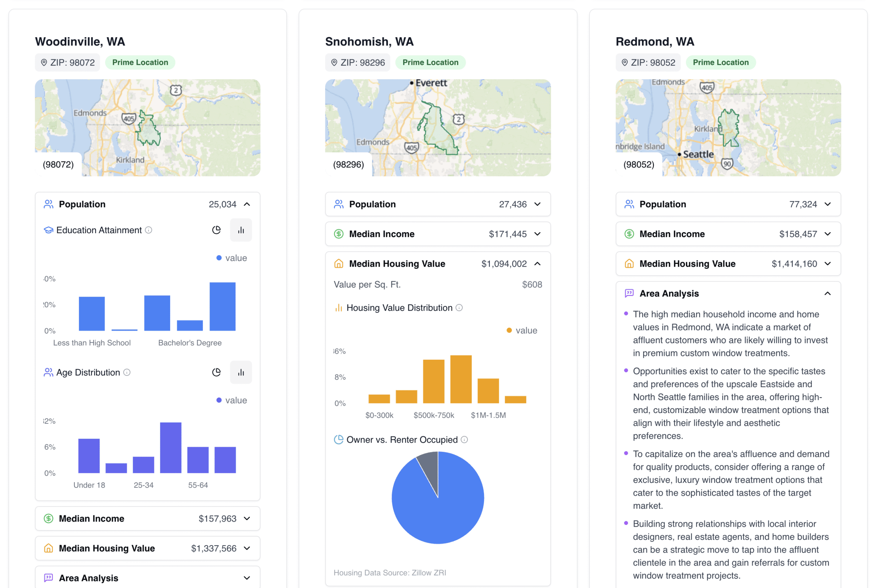This screenshot has height=588, width=882.
Task: Click Woodinville Median Income dollar icon
Action: (49, 519)
